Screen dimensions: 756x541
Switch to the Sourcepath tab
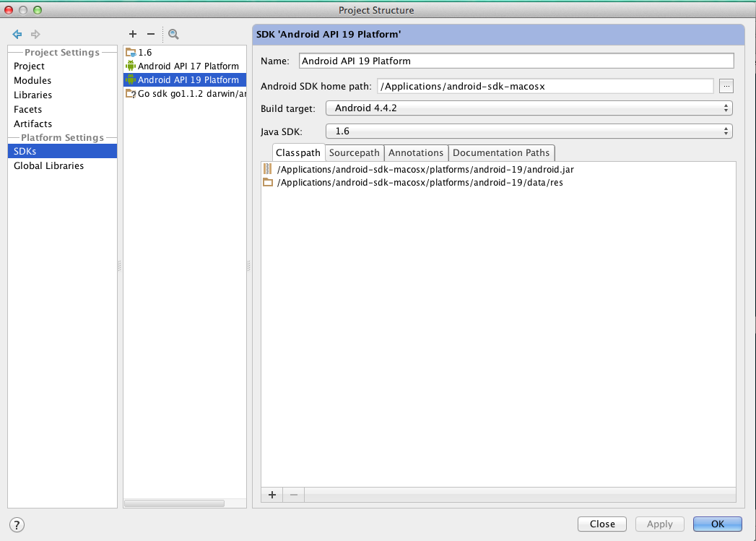coord(354,152)
